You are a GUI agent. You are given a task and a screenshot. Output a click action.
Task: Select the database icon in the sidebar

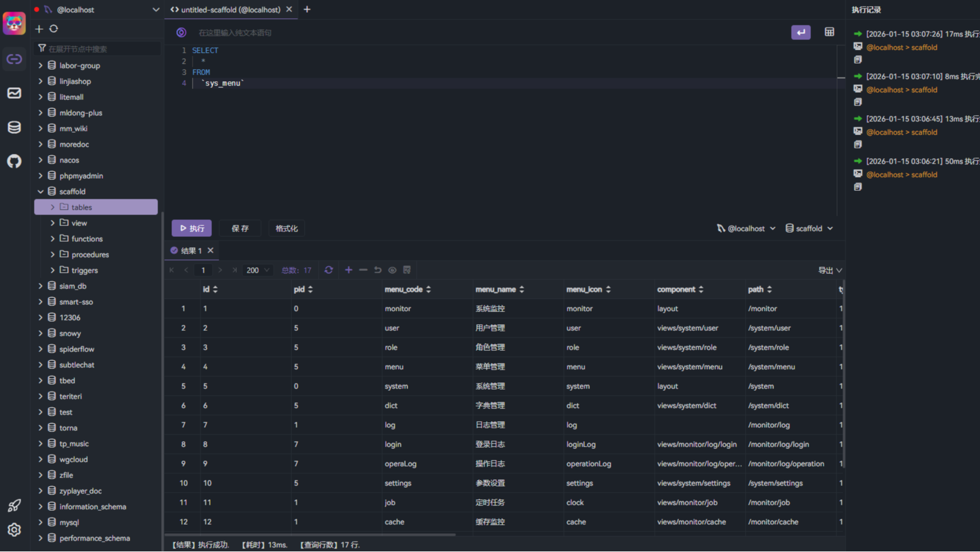(14, 127)
